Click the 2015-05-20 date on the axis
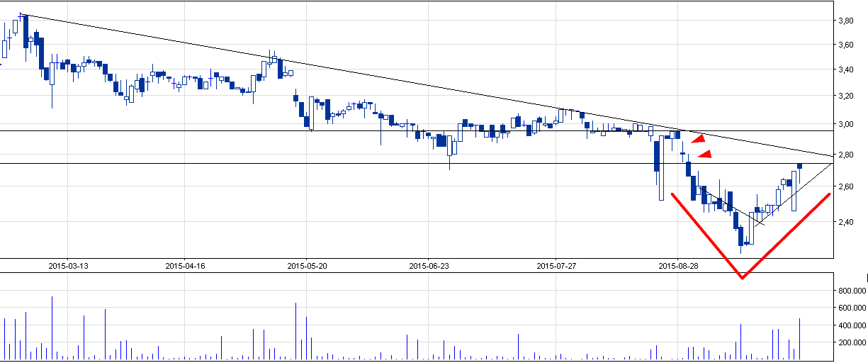The width and height of the screenshot is (868, 363). (308, 266)
